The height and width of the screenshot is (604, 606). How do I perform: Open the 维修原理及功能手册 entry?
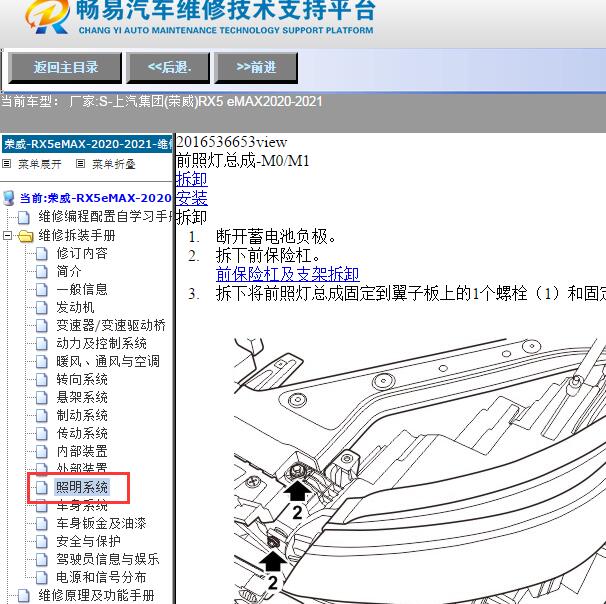click(x=96, y=595)
